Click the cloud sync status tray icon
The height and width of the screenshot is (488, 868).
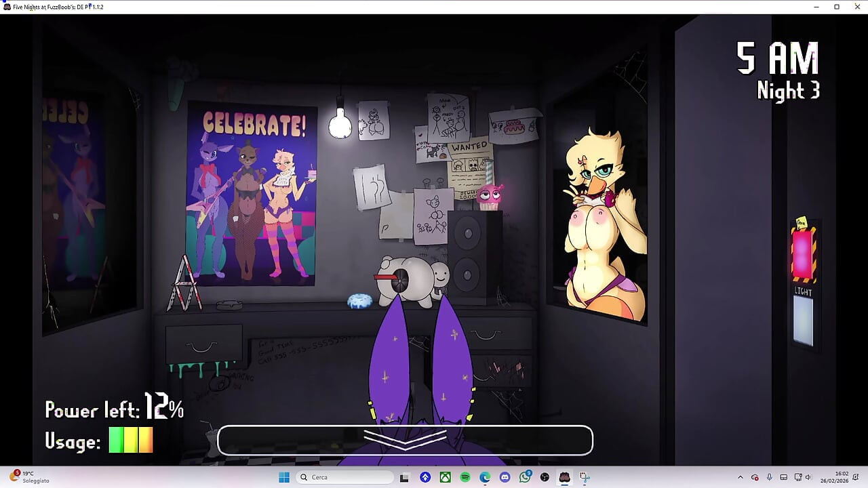coord(755,477)
